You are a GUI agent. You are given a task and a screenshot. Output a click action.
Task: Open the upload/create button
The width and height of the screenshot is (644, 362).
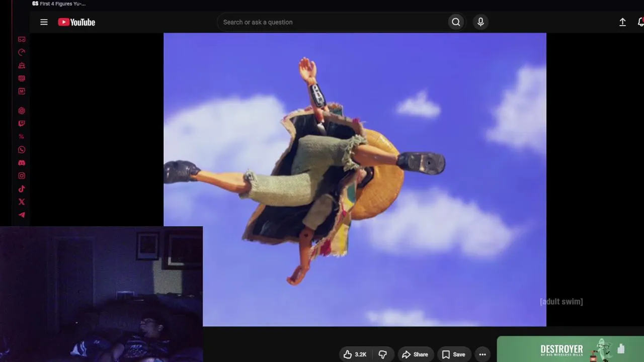[622, 22]
